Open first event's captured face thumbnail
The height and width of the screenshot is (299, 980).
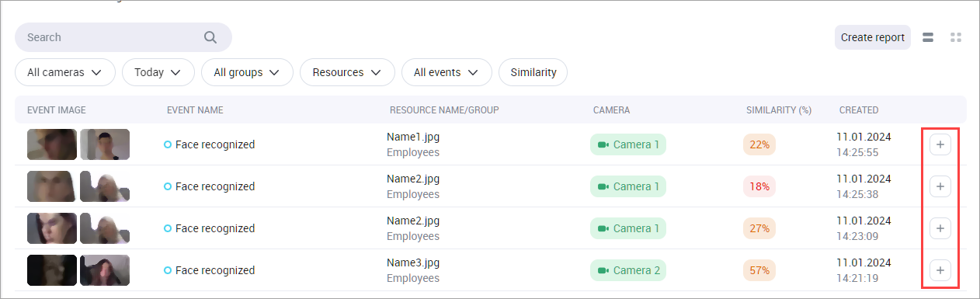click(52, 144)
